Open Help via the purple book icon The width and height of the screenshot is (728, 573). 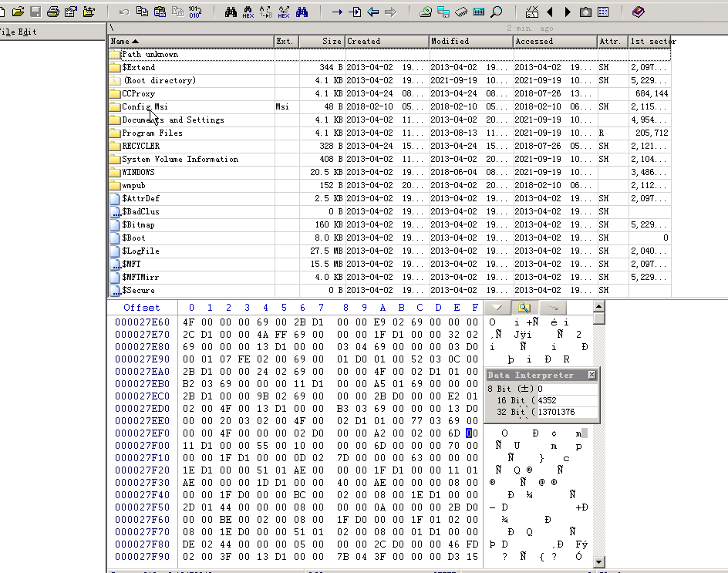pyautogui.click(x=639, y=12)
